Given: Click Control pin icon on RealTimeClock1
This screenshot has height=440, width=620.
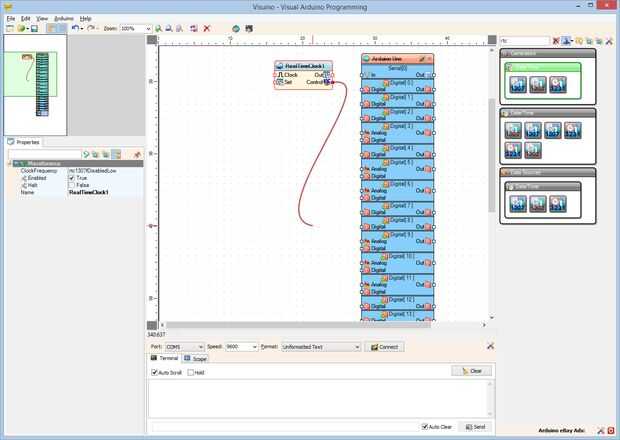Looking at the screenshot, I should [x=327, y=82].
